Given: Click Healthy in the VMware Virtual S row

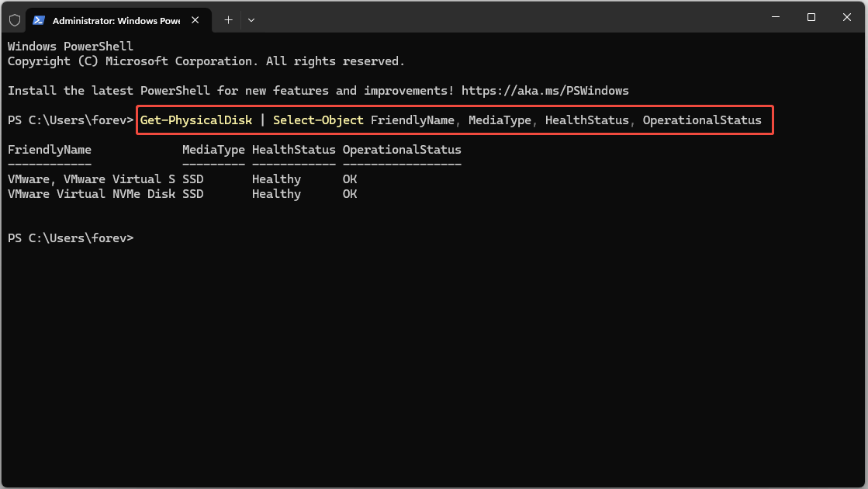Looking at the screenshot, I should click(276, 179).
